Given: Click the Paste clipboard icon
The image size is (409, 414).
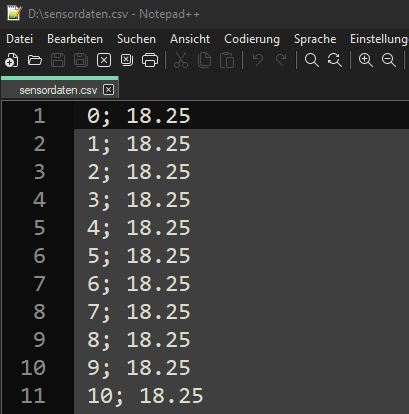Looking at the screenshot, I should click(227, 60).
